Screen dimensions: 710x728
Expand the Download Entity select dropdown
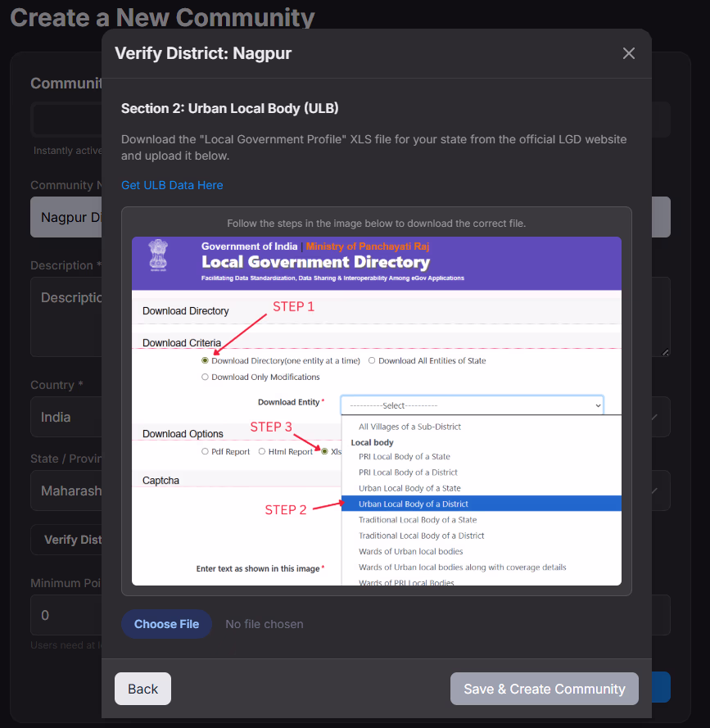click(472, 405)
